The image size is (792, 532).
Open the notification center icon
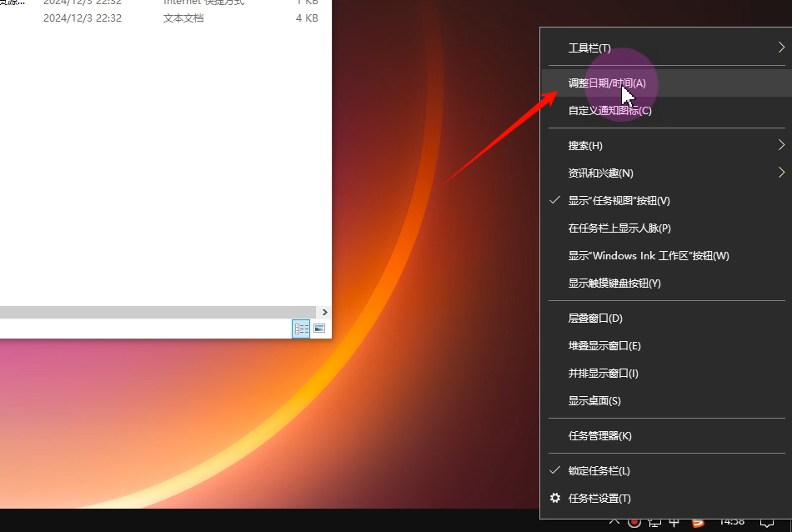(767, 522)
